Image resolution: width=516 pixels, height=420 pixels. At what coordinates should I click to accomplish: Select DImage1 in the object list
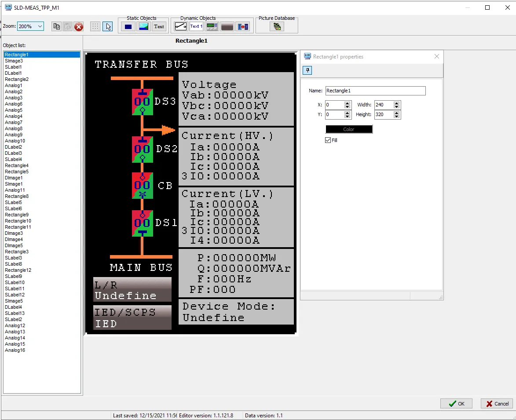[42, 178]
